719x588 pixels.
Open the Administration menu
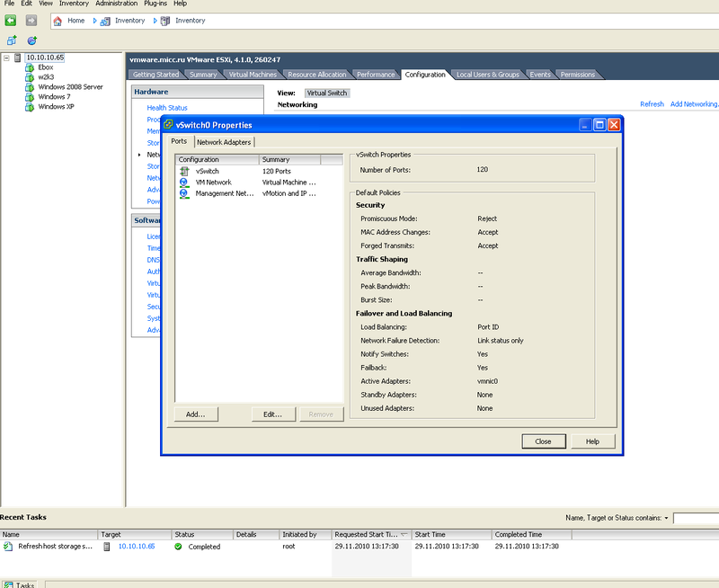click(117, 4)
